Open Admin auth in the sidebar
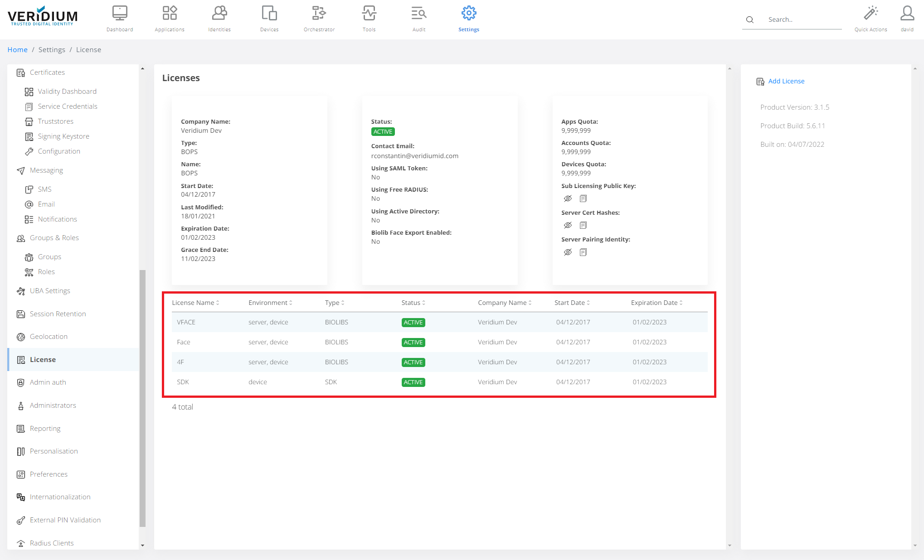Image resolution: width=924 pixels, height=560 pixels. pyautogui.click(x=48, y=382)
